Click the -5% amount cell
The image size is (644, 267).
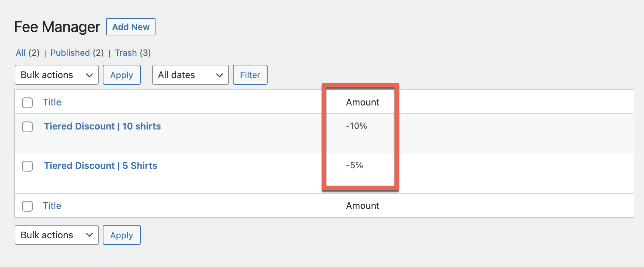[x=354, y=166]
